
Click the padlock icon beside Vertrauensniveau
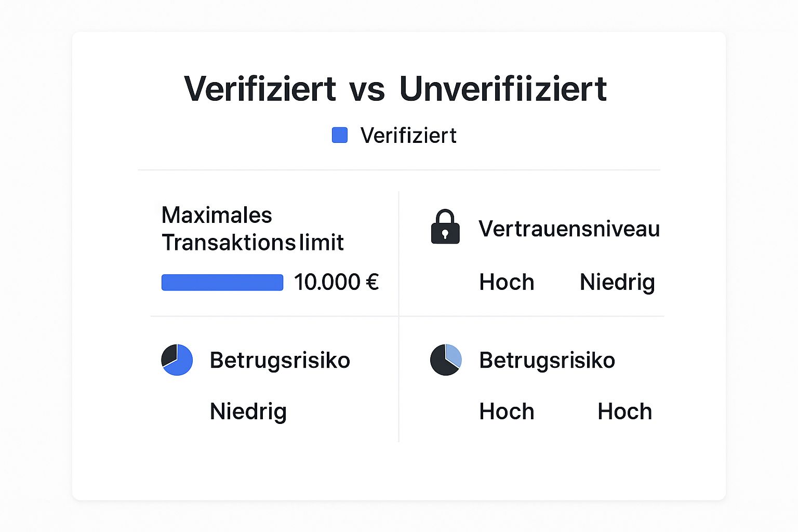(x=445, y=227)
